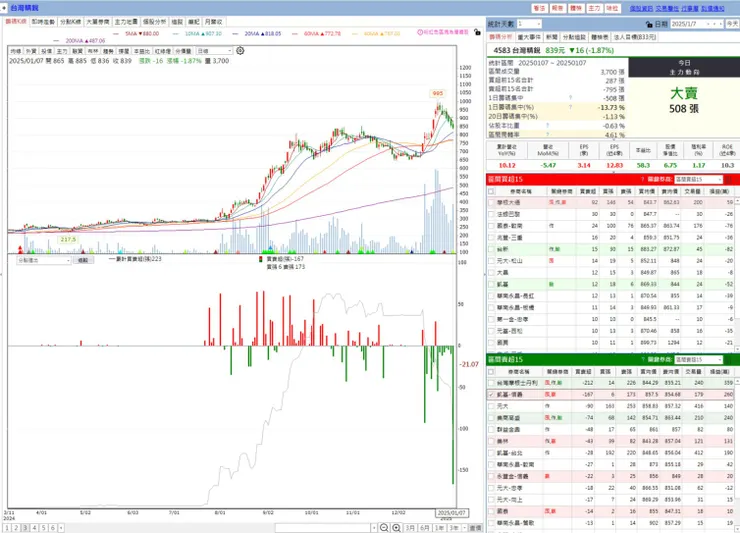Open the 日期 date picker 2025/1/7
740x533 pixels.
(x=696, y=24)
